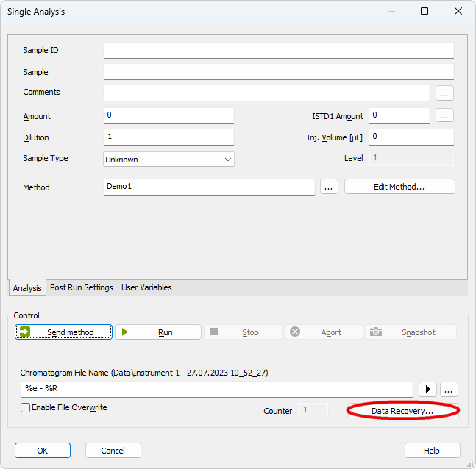Viewport: 476px width, 469px height.
Task: Open the User Variables tab
Action: pyautogui.click(x=146, y=287)
